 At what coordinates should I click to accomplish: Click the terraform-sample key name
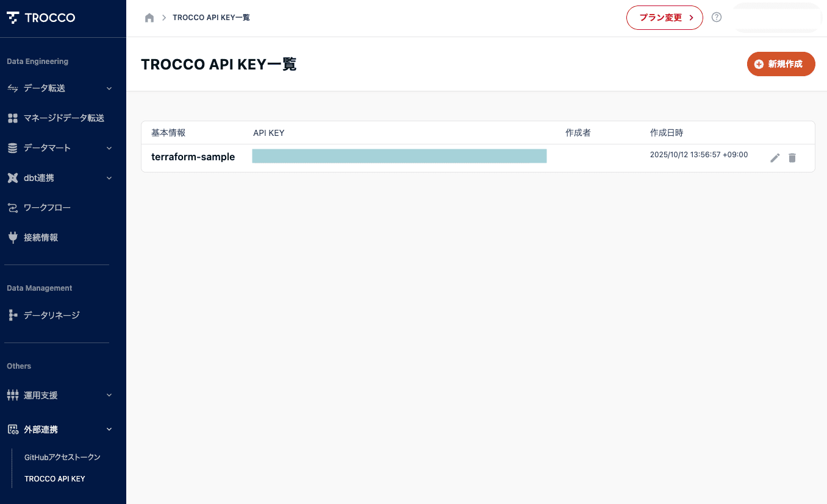pos(193,157)
